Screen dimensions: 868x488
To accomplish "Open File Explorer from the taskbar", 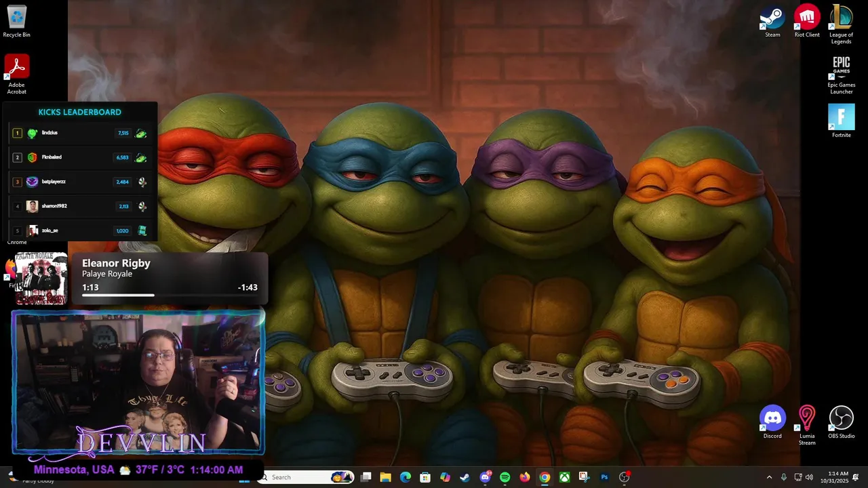I will [x=385, y=477].
